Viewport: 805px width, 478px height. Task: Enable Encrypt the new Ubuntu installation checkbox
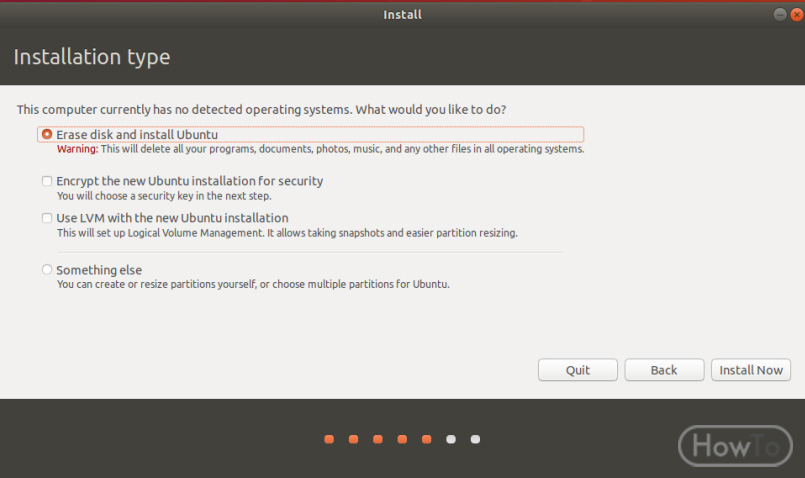[x=47, y=181]
